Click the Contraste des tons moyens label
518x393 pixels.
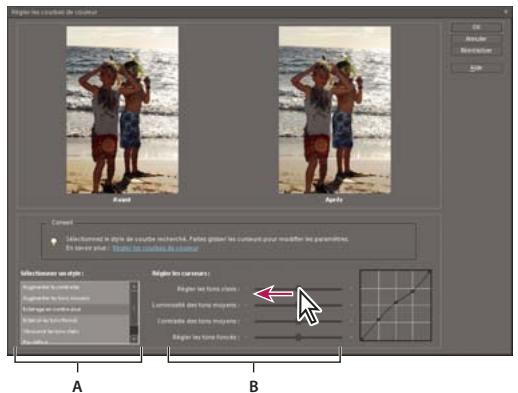point(198,321)
